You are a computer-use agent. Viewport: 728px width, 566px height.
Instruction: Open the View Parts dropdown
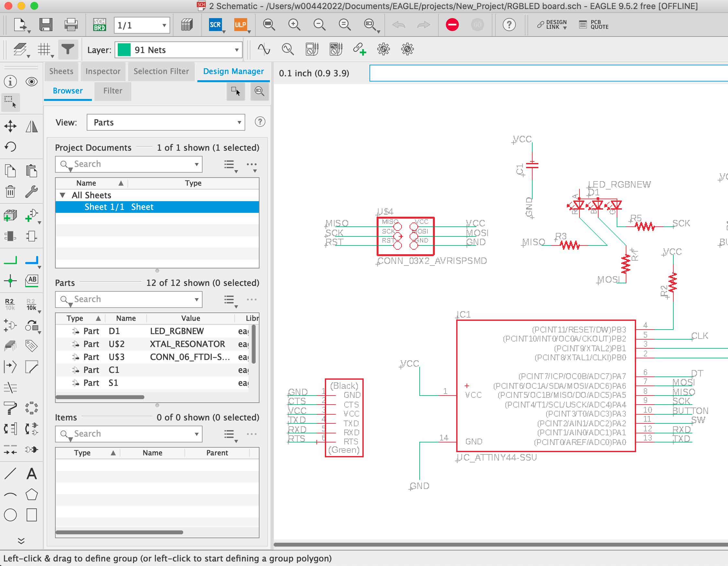click(166, 122)
